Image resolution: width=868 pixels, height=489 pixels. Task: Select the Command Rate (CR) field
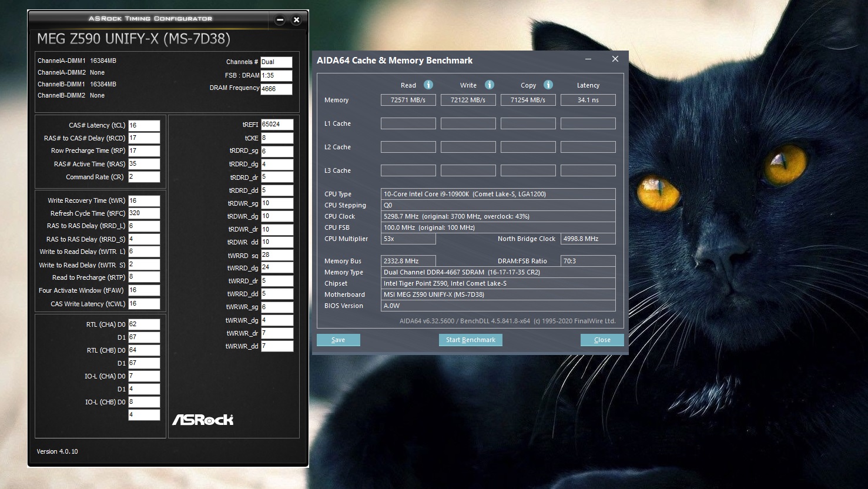pyautogui.click(x=144, y=177)
